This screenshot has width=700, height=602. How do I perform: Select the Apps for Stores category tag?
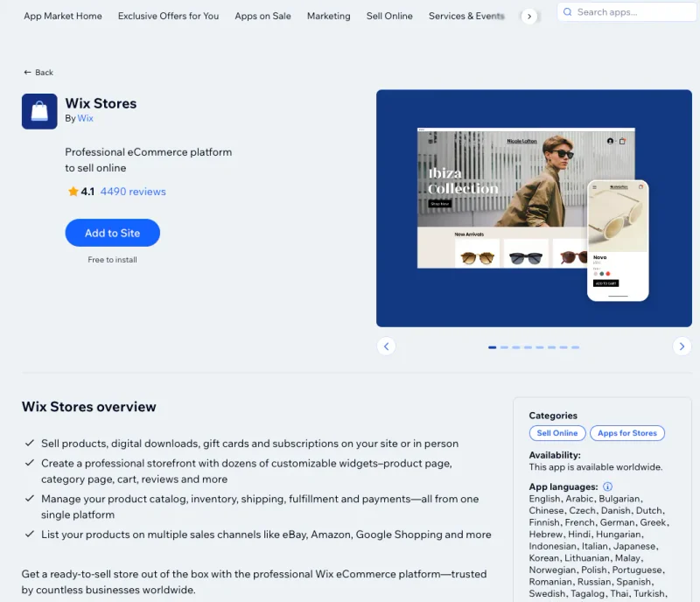(627, 433)
